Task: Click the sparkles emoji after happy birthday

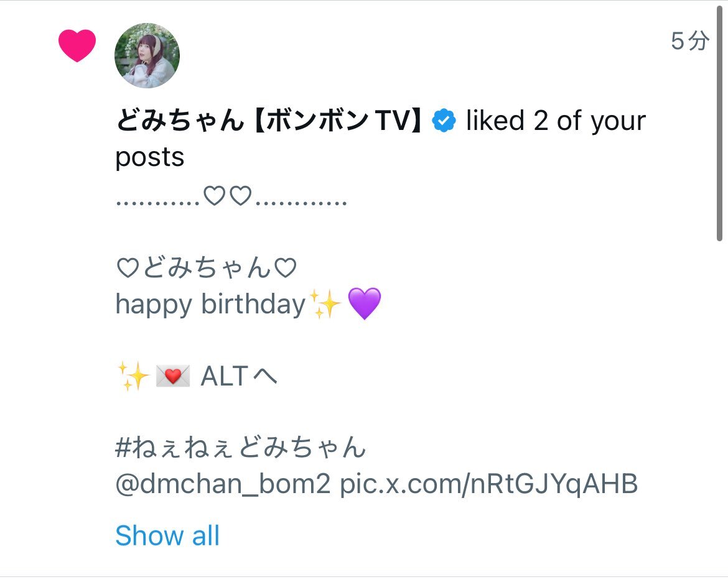Action: (325, 304)
